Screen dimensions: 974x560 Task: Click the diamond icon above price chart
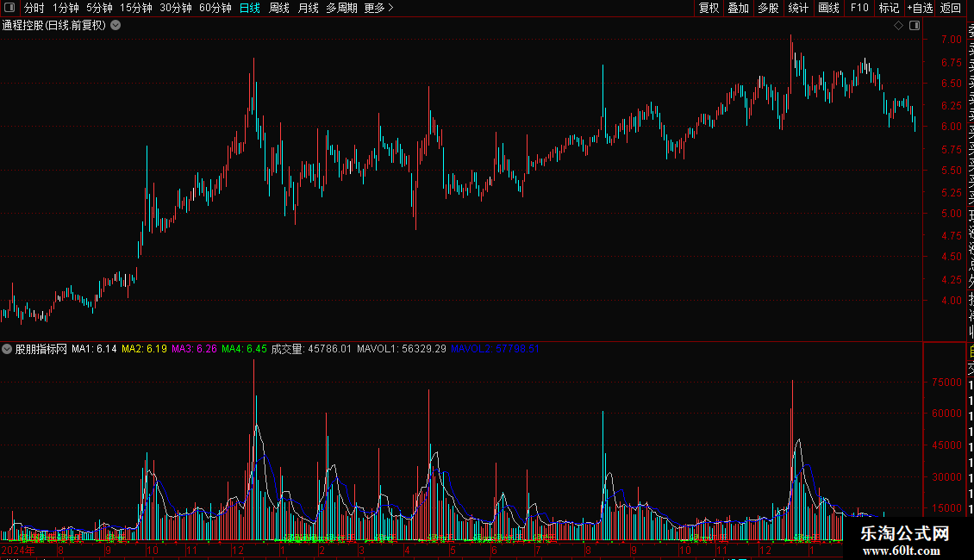click(x=898, y=26)
